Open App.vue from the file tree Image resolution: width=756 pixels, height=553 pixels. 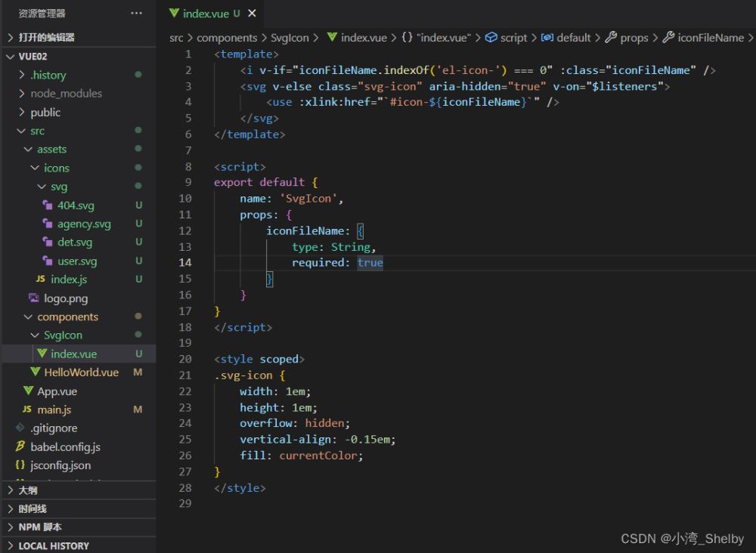coord(57,391)
